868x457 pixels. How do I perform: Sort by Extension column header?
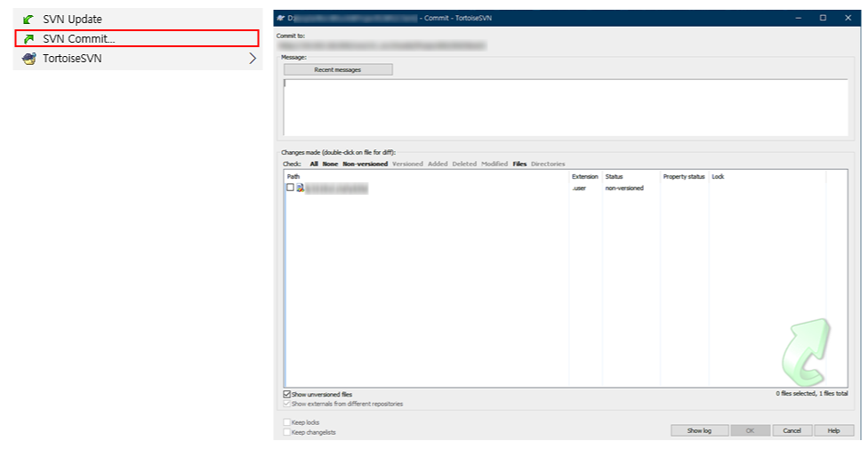click(585, 177)
